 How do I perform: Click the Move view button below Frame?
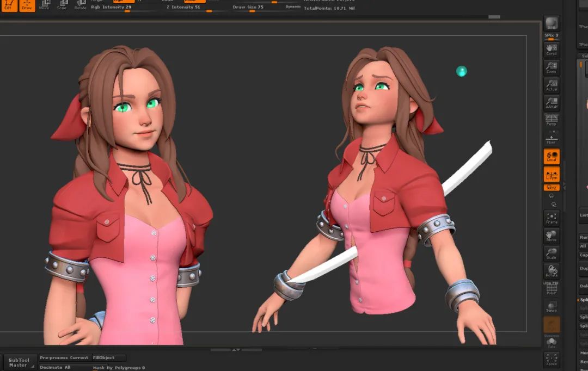point(551,236)
